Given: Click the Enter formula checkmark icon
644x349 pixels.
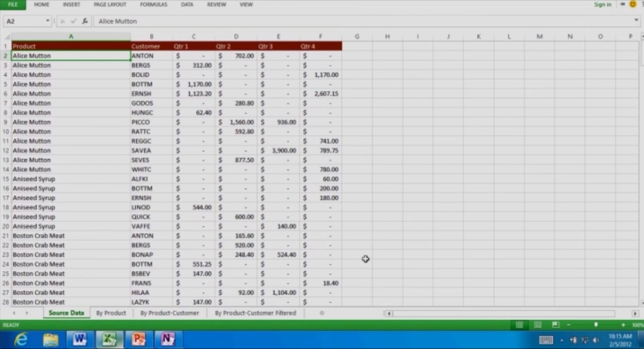Looking at the screenshot, I should tap(73, 21).
